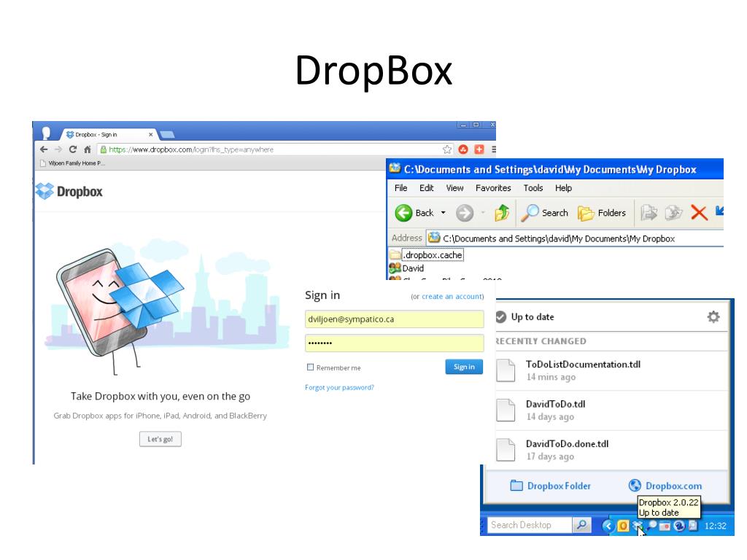Click the Chrome forward arrow

[58, 149]
